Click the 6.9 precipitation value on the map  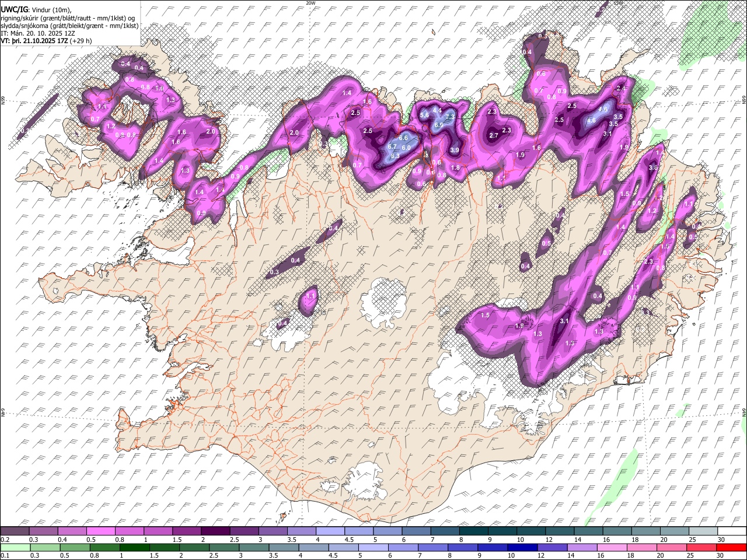(439, 125)
